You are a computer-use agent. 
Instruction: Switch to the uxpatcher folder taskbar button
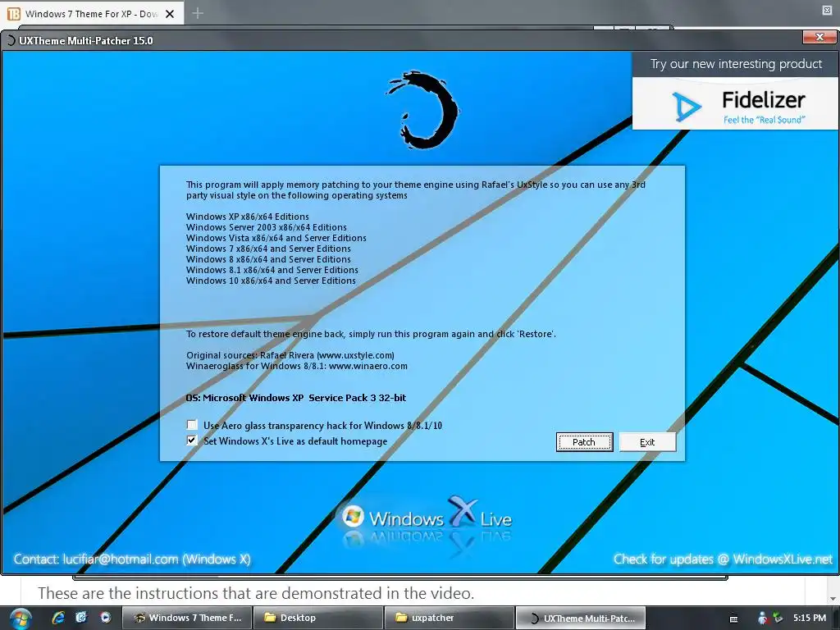tap(449, 618)
